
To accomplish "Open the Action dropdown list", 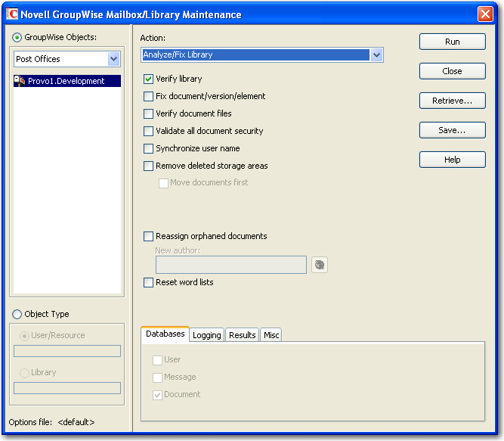I will pos(376,55).
